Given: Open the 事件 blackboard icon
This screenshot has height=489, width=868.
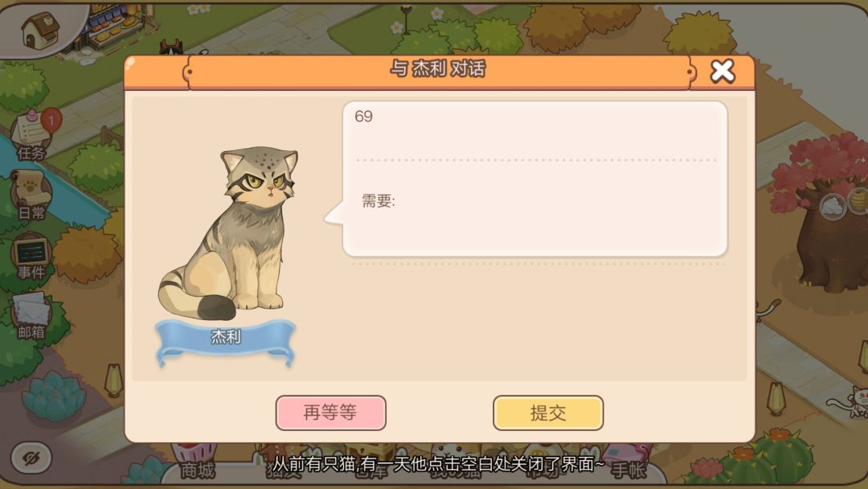Looking at the screenshot, I should point(31,257).
